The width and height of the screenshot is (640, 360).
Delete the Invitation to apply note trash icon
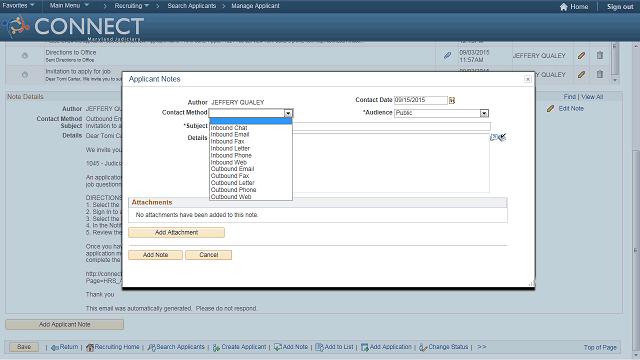pyautogui.click(x=600, y=74)
